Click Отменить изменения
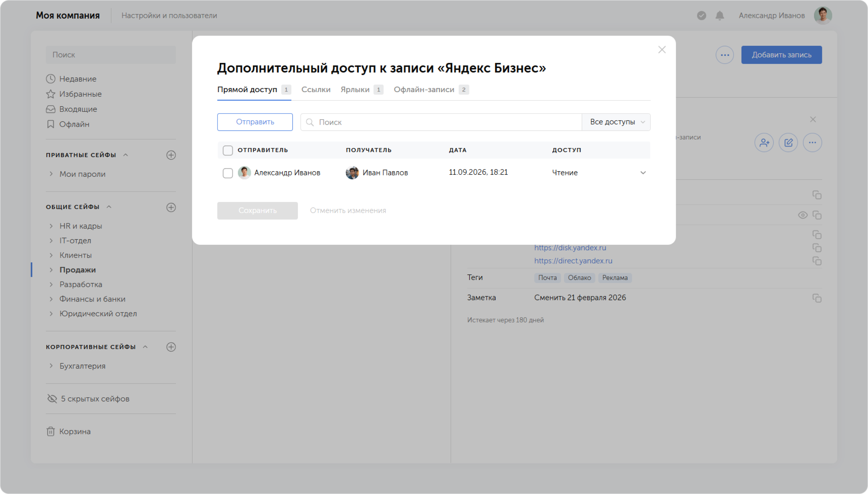The image size is (868, 494). (x=348, y=211)
